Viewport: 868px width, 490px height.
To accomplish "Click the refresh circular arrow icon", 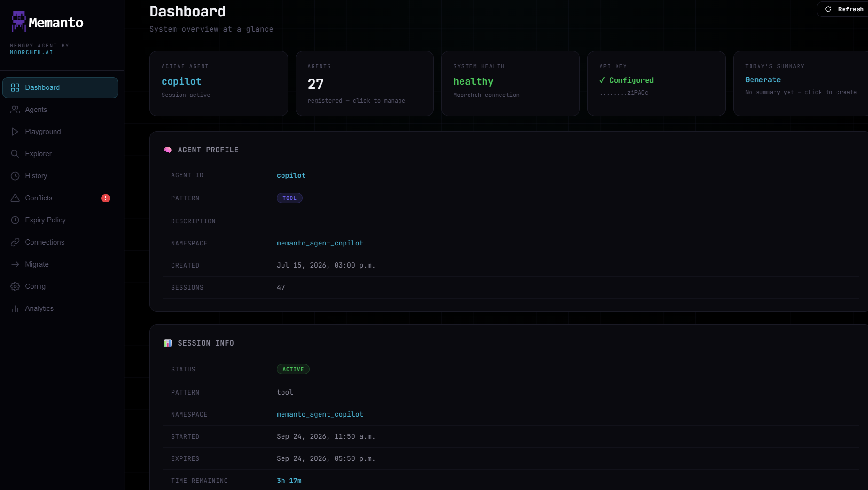I will [x=829, y=9].
